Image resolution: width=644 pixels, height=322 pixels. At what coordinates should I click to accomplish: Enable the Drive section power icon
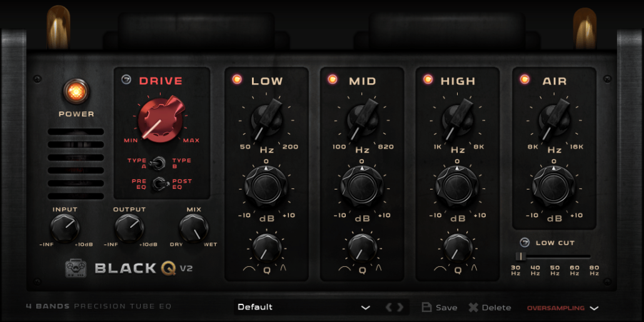click(126, 80)
